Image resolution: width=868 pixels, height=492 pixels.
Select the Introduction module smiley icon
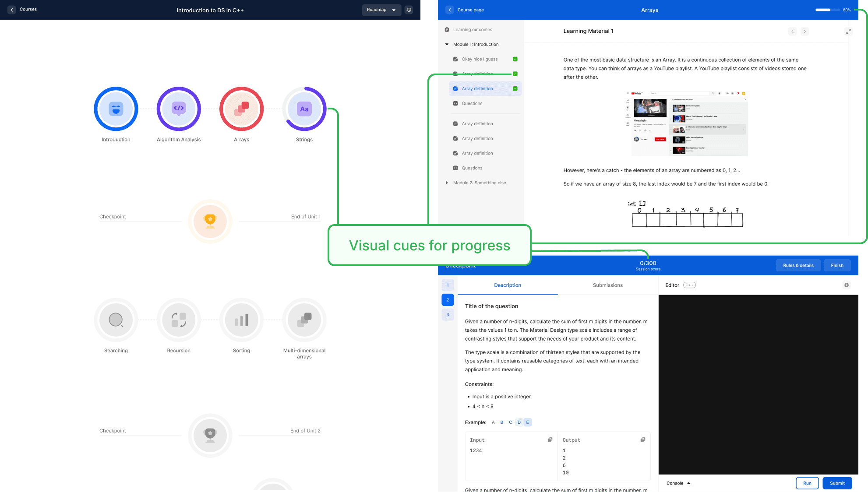tap(116, 109)
